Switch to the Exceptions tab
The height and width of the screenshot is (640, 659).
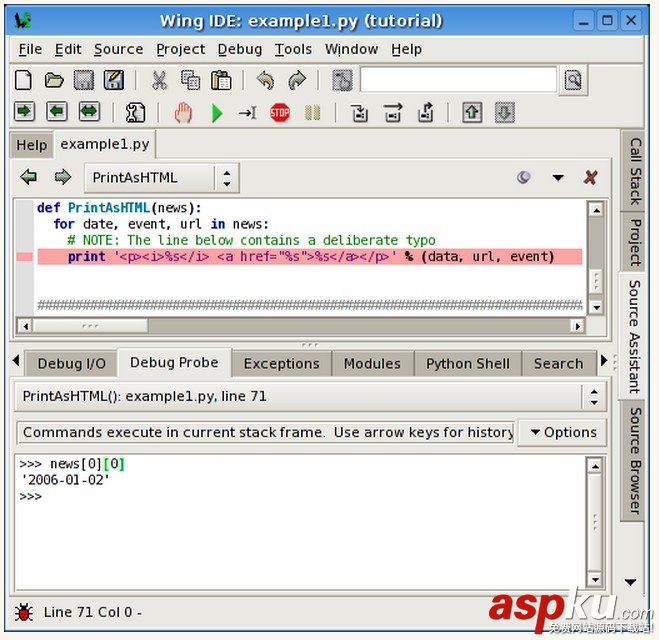(281, 363)
